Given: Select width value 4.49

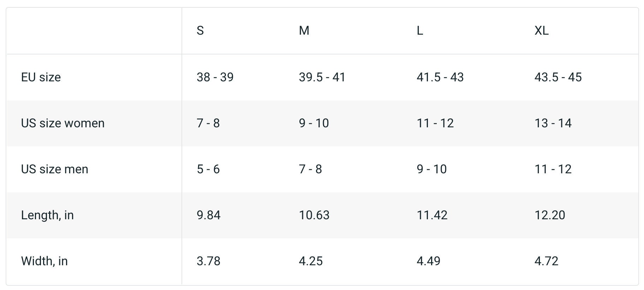Looking at the screenshot, I should pos(428,261).
